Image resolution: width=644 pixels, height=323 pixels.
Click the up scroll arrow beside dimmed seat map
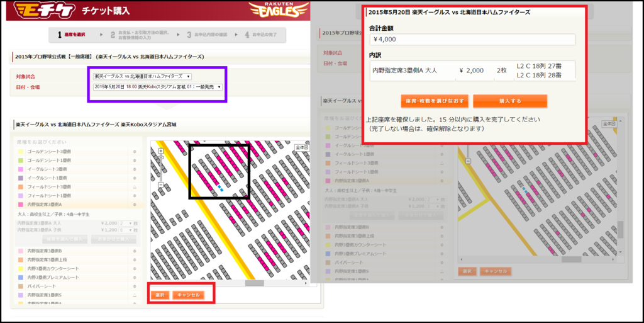click(x=620, y=121)
